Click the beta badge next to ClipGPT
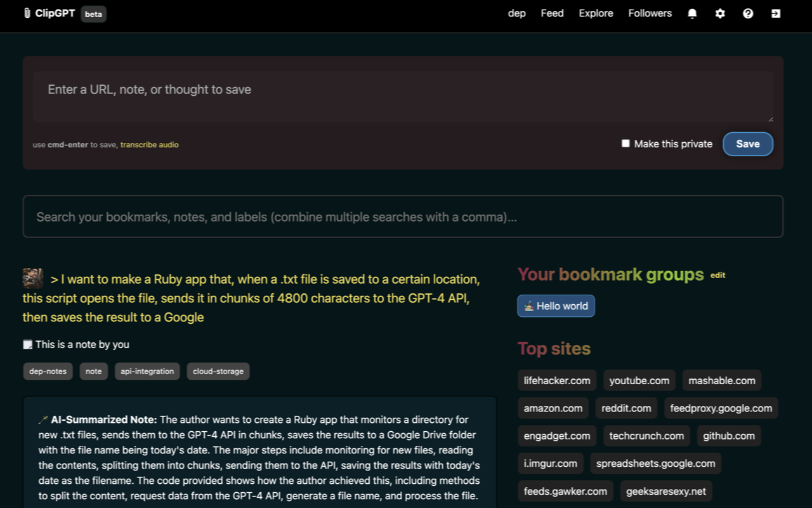 93,14
